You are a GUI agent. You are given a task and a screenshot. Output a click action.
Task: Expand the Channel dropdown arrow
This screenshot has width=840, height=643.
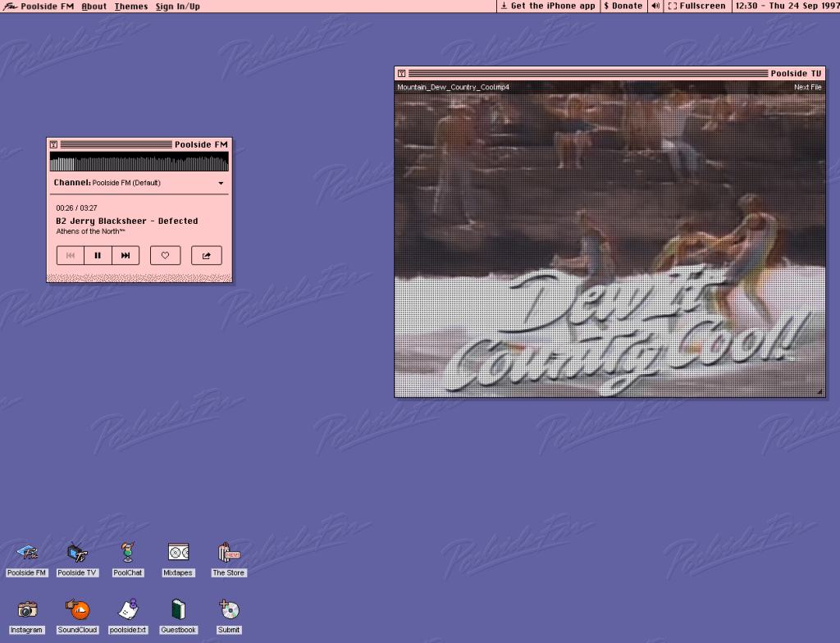[221, 183]
